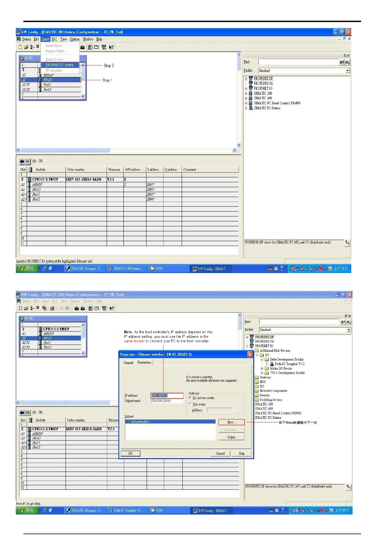Viewport: 392px width, 554px height.
Task: Toggle Catalog icon in lower HW Config toolbar
Action: [x=91, y=308]
